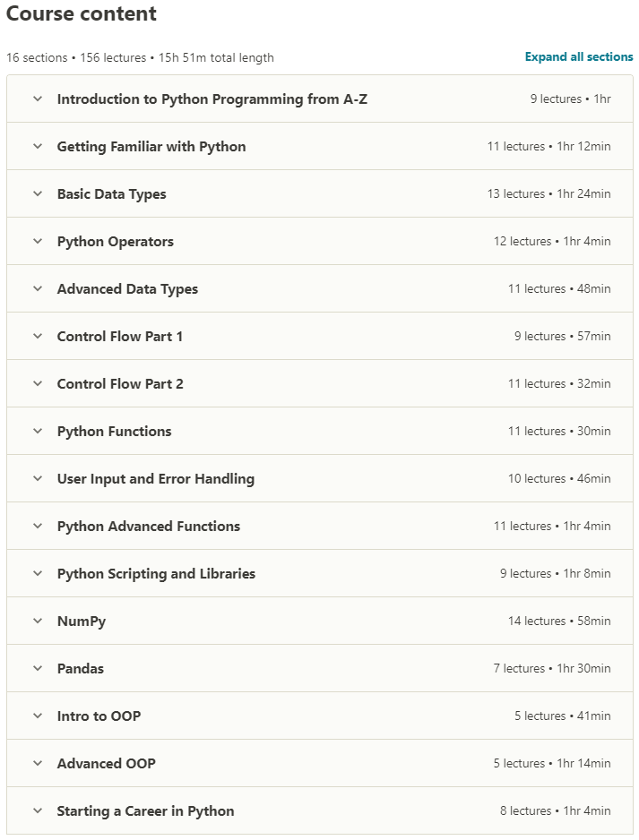The width and height of the screenshot is (639, 840).
Task: Expand Control Flow Part 2 chevron arrow
Action: point(38,384)
